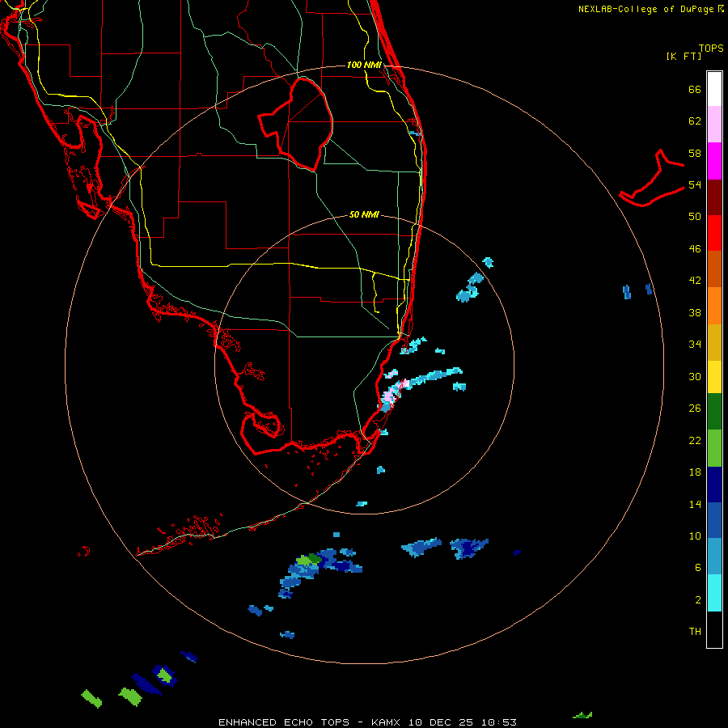
Task: Click the cyan legend swatch
Action: point(714,593)
